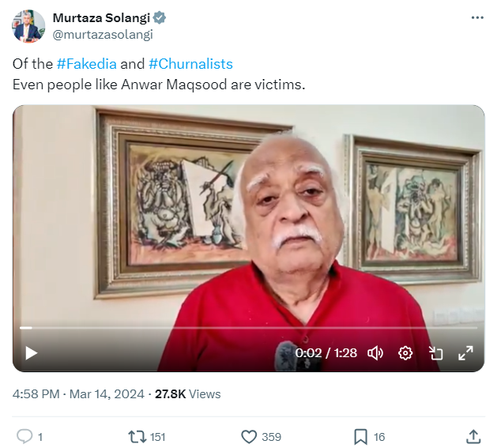Image resolution: width=497 pixels, height=448 pixels.
Task: Click the Murtaza Solangi display name
Action: click(101, 18)
